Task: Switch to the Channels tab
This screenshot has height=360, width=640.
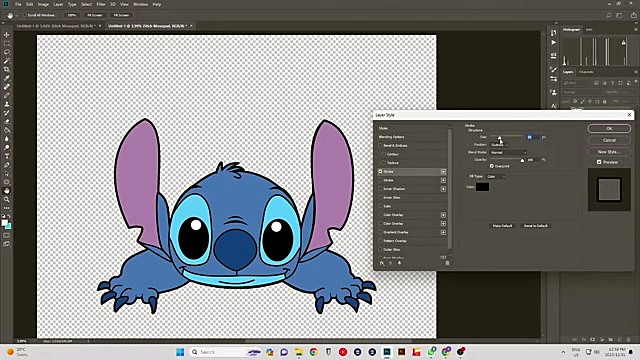Action: click(x=586, y=72)
